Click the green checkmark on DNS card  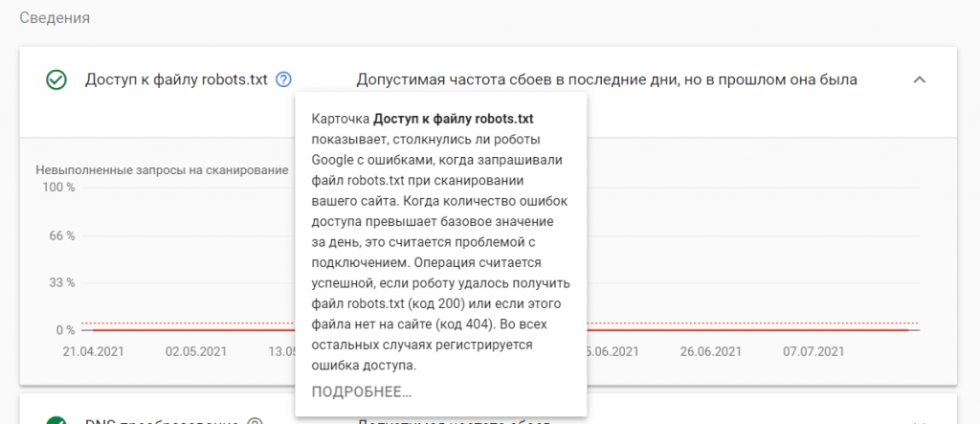[56, 421]
